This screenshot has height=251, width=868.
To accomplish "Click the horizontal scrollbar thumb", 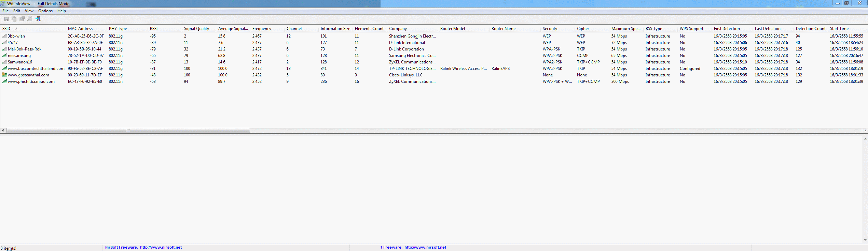I will click(128, 131).
